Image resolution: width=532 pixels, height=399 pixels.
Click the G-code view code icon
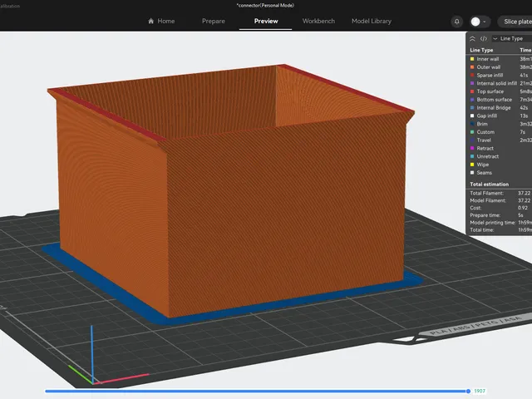484,39
